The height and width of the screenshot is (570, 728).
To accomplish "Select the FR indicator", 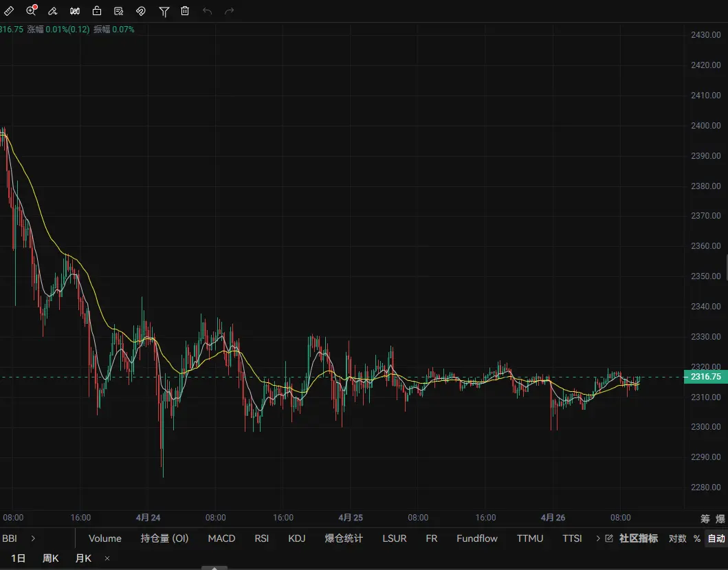I will pyautogui.click(x=431, y=538).
